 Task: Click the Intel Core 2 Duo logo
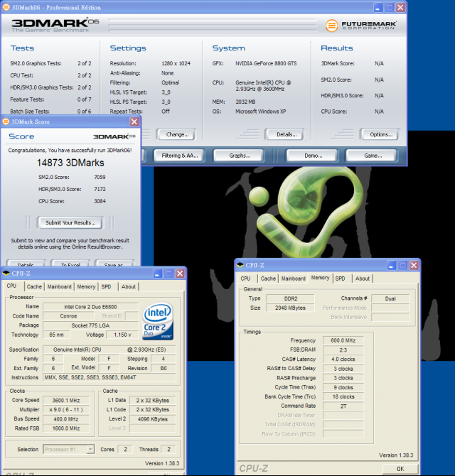pos(158,321)
